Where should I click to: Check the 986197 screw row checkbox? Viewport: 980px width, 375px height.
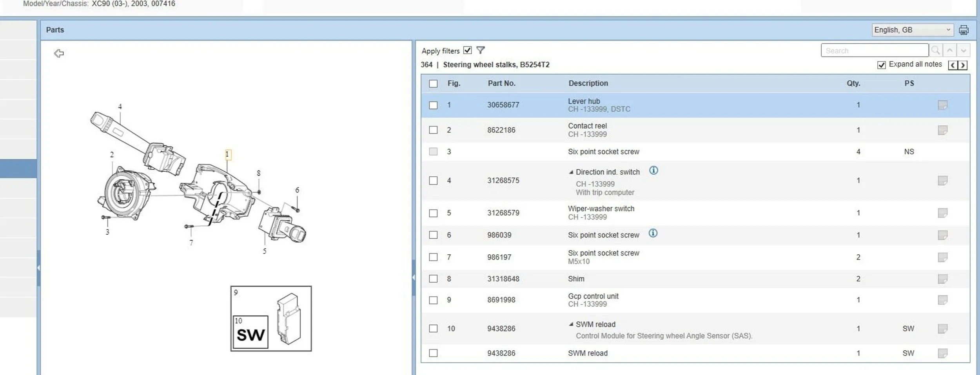433,257
